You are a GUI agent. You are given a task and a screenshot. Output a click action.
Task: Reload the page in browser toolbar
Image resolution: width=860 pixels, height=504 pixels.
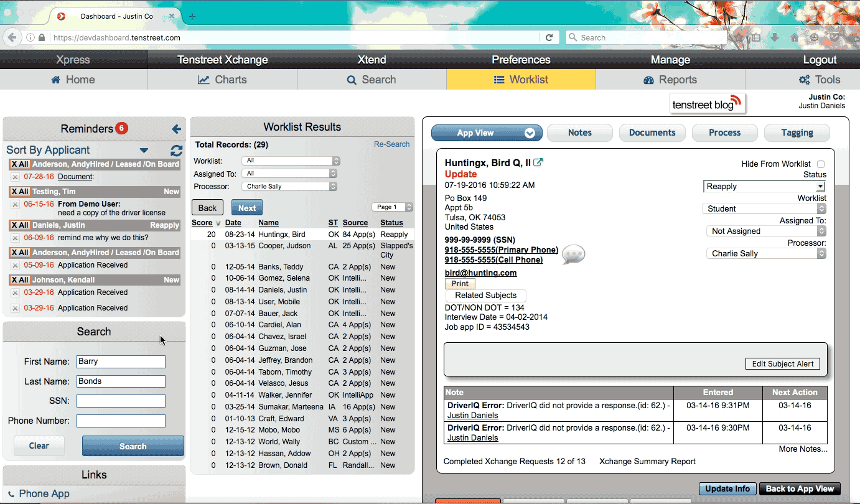549,37
